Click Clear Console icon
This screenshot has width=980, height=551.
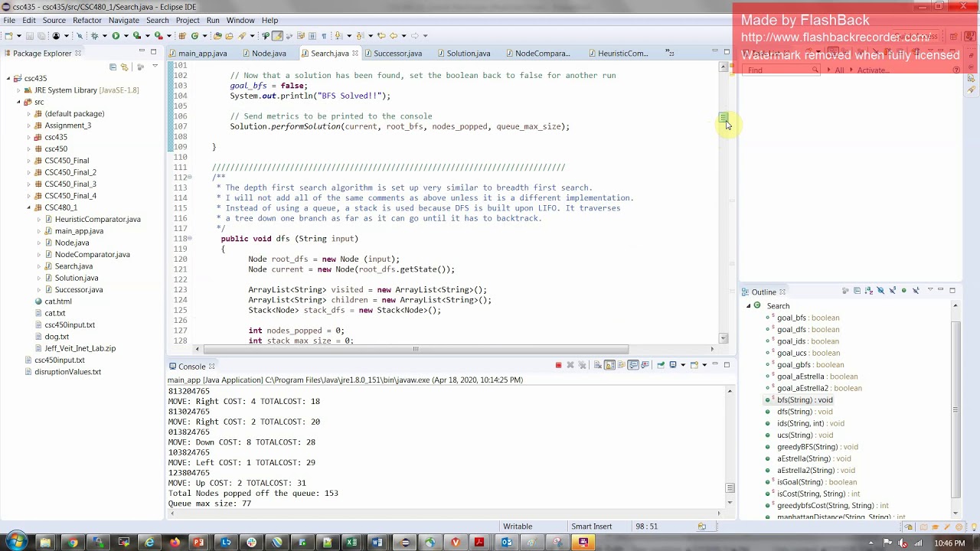tap(598, 365)
